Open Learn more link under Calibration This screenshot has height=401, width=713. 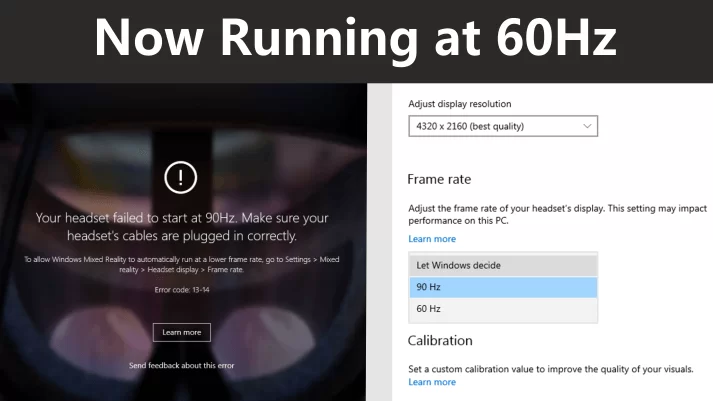(x=431, y=382)
